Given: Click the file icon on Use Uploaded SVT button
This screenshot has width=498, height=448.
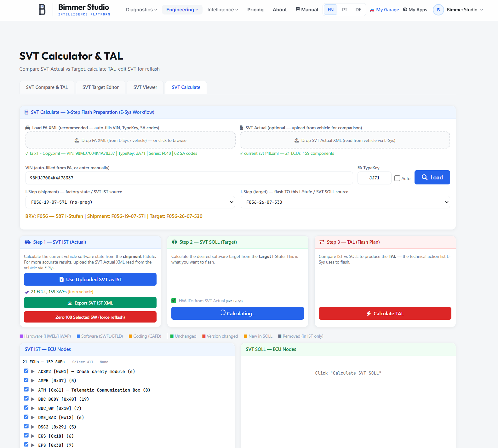Looking at the screenshot, I should [61, 279].
